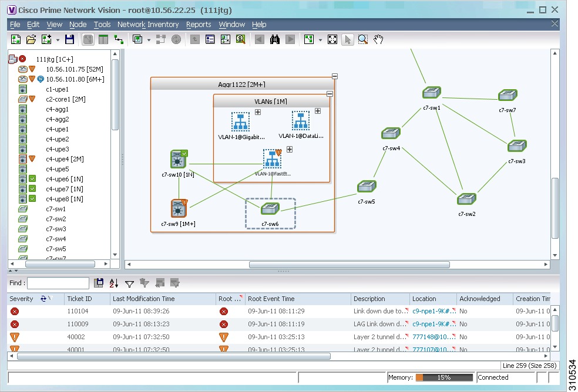This screenshot has width=578, height=392.
Task: Select the ticket 110009 row
Action: click(278, 324)
